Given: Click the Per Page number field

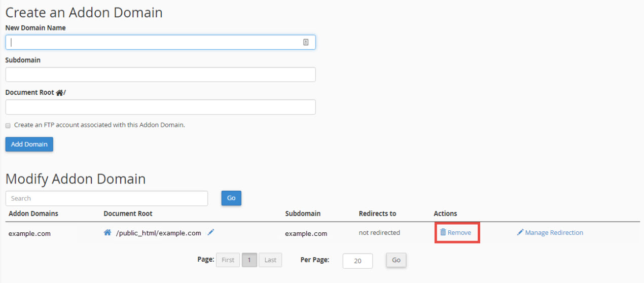Looking at the screenshot, I should [357, 261].
